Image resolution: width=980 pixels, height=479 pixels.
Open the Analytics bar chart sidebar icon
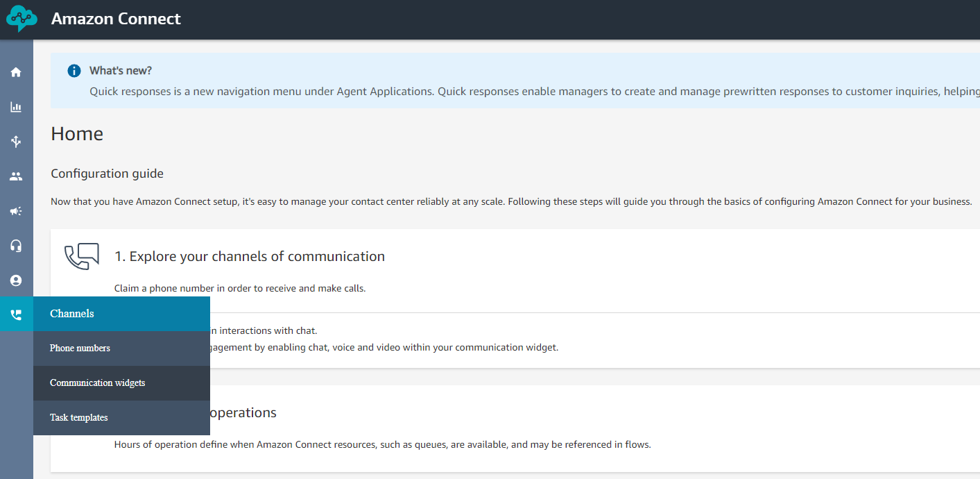[x=16, y=107]
